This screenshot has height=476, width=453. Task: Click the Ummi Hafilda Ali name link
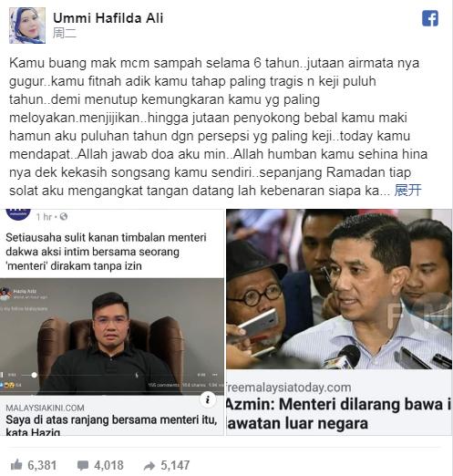tap(108, 18)
